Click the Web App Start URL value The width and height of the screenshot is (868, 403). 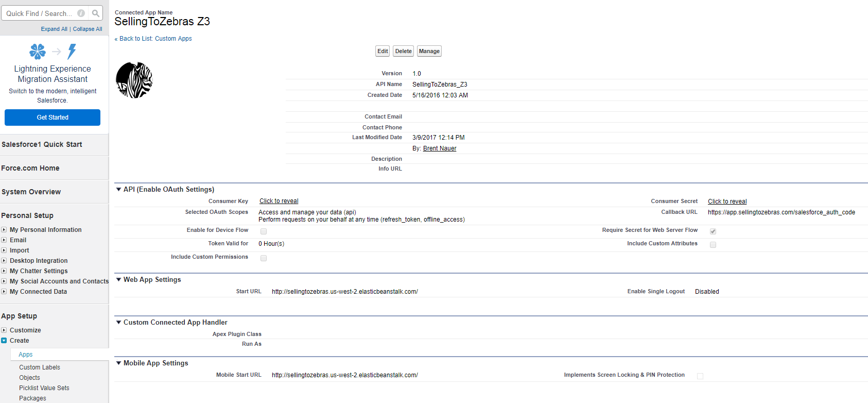(x=345, y=292)
